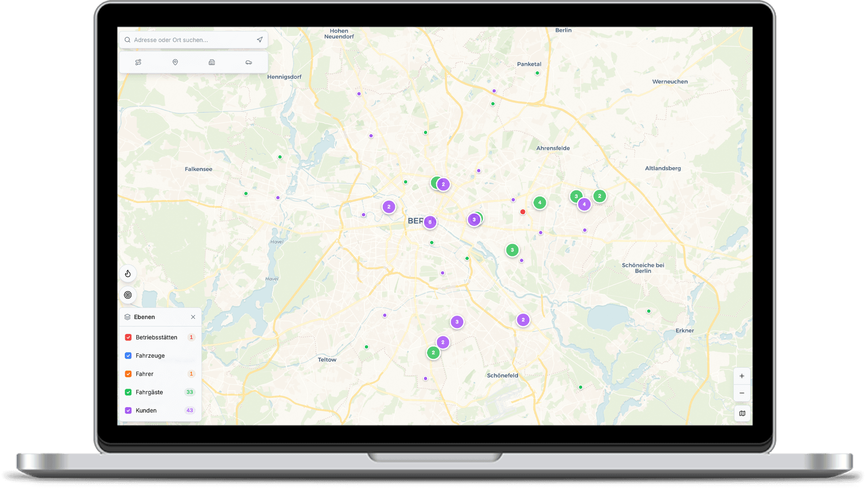868x490 pixels.
Task: Click the building icon in toolbar
Action: 212,62
